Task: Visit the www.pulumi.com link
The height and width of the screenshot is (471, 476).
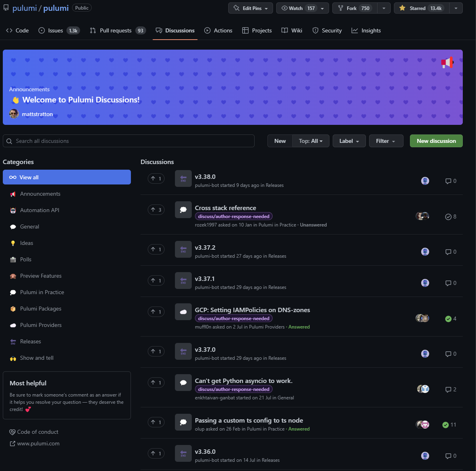Action: click(x=38, y=443)
